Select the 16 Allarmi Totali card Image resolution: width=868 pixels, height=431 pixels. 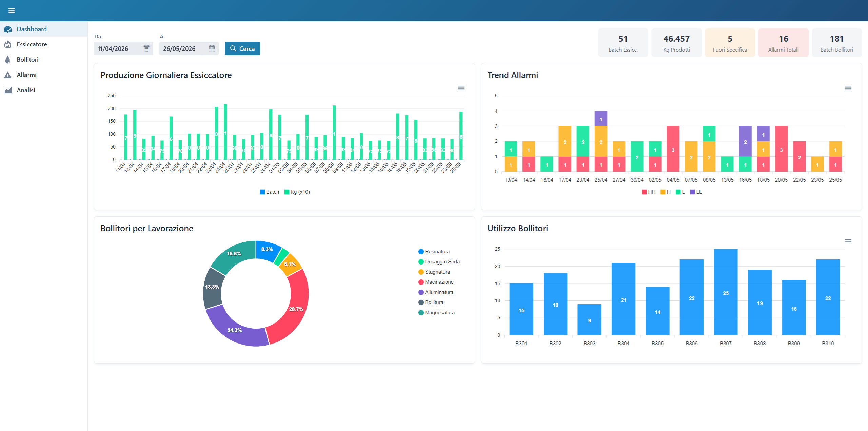click(x=783, y=43)
